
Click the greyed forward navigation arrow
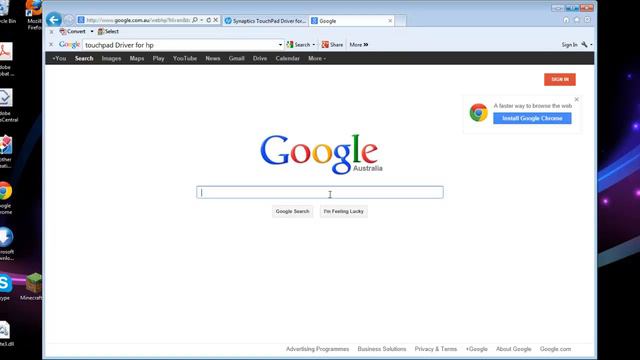[x=69, y=20]
